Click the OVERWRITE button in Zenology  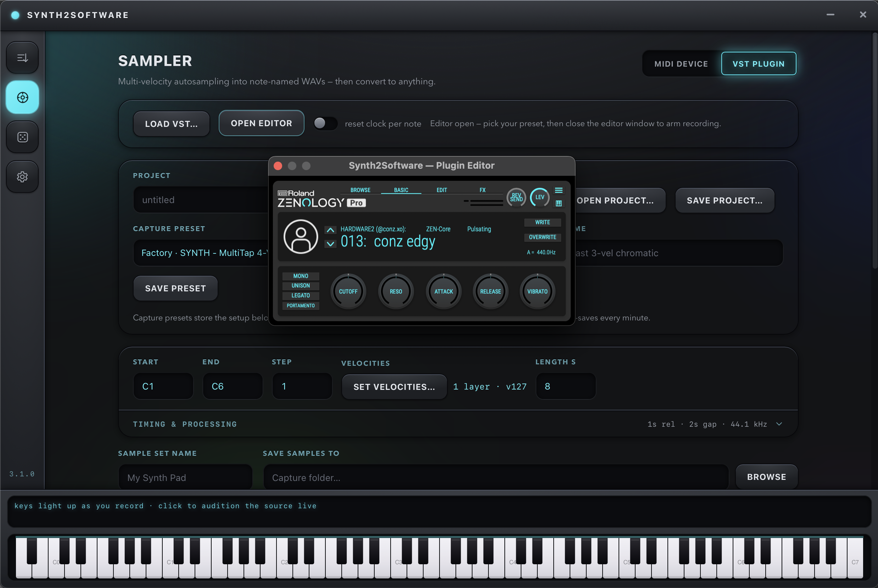click(542, 237)
